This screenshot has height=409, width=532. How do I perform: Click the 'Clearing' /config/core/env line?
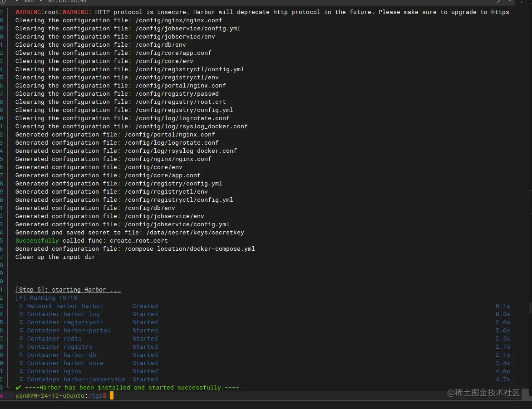pyautogui.click(x=104, y=61)
